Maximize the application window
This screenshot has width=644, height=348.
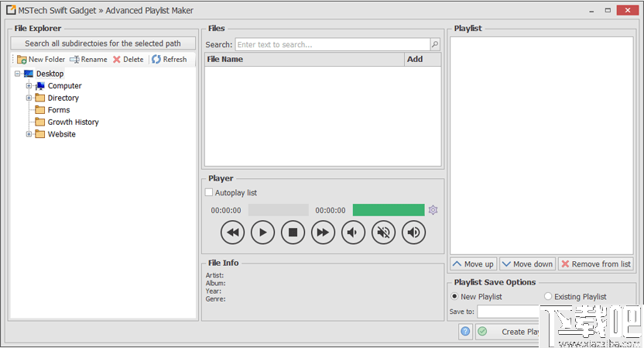(608, 10)
